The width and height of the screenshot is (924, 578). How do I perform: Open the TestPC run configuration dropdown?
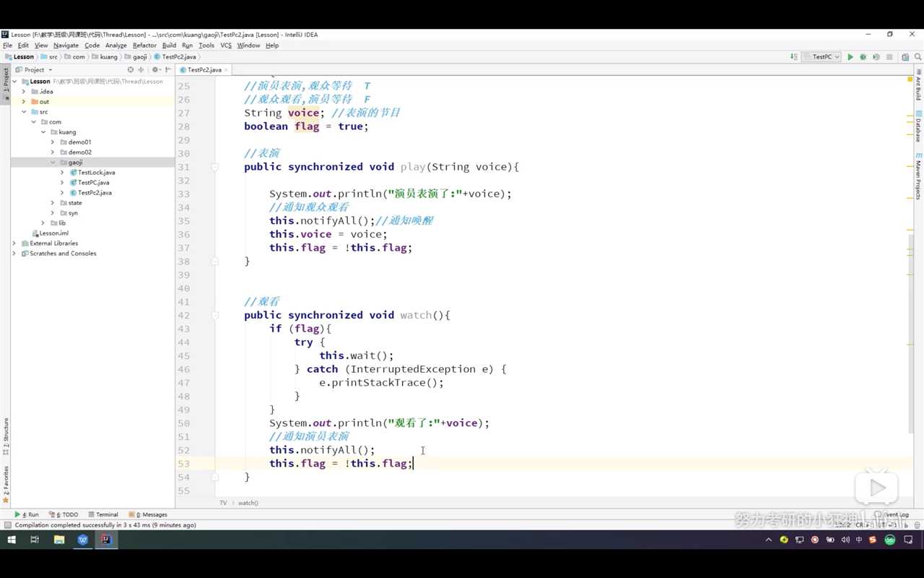click(822, 57)
